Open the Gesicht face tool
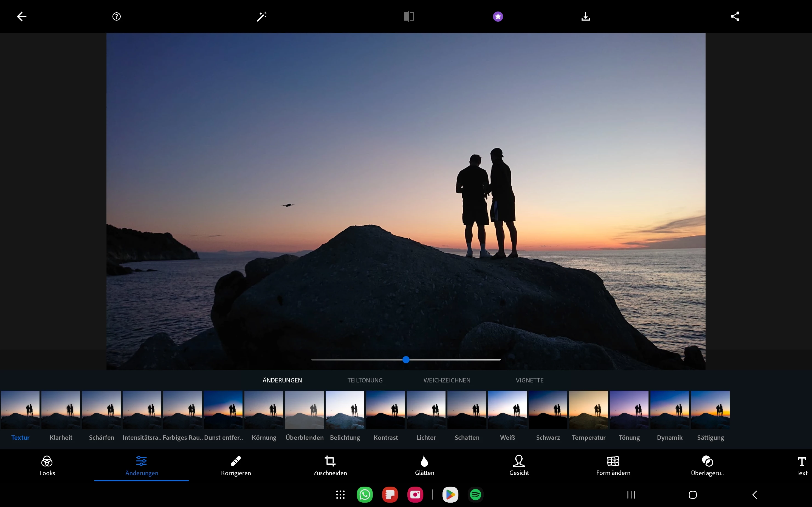Image resolution: width=812 pixels, height=507 pixels. tap(519, 465)
